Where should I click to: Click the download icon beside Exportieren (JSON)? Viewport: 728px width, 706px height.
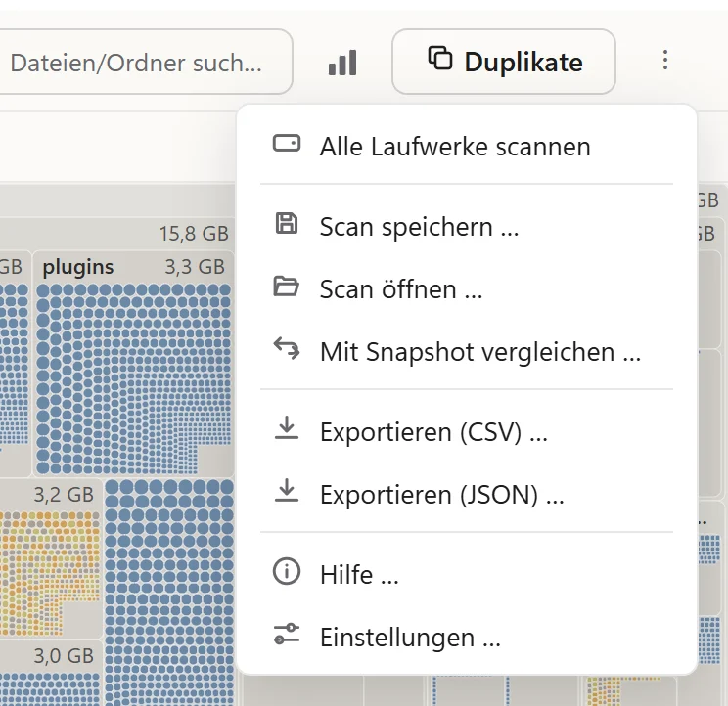point(287,490)
